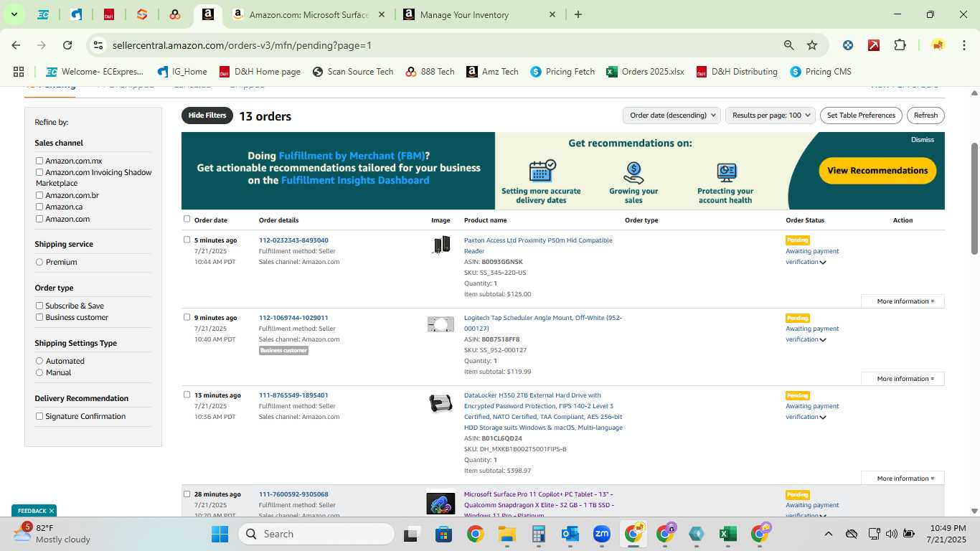Image resolution: width=980 pixels, height=551 pixels.
Task: Switch to the Manage Your Inventory tab
Action: pyautogui.click(x=479, y=14)
